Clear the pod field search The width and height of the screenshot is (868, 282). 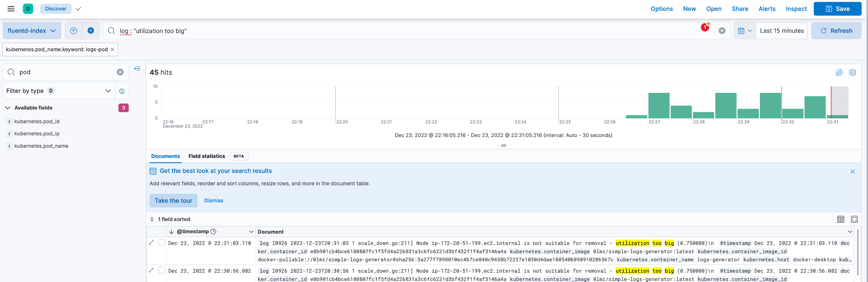point(120,72)
